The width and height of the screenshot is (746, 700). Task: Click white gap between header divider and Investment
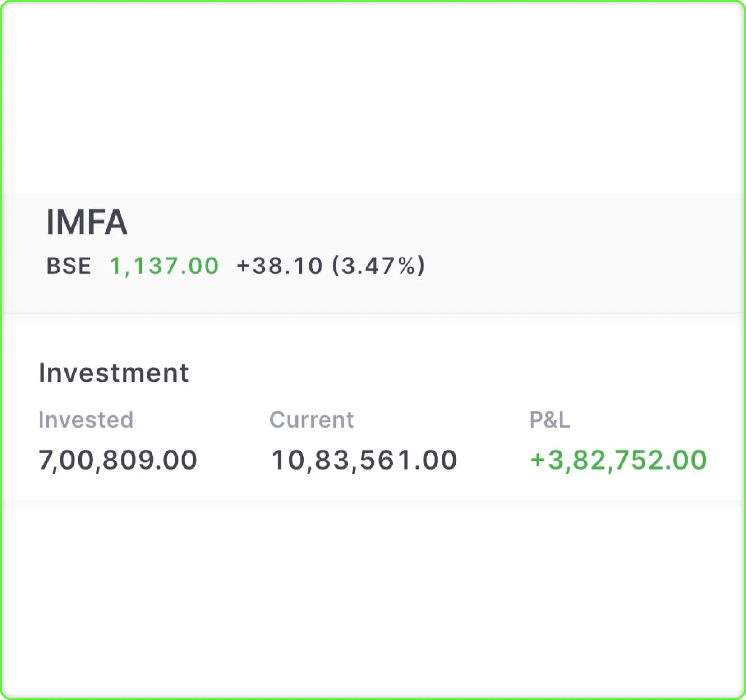(x=373, y=336)
